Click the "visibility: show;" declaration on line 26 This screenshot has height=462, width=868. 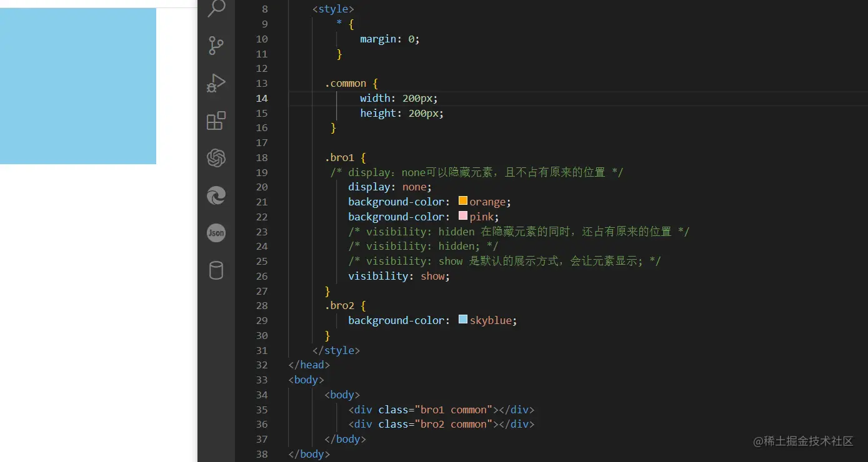399,277
